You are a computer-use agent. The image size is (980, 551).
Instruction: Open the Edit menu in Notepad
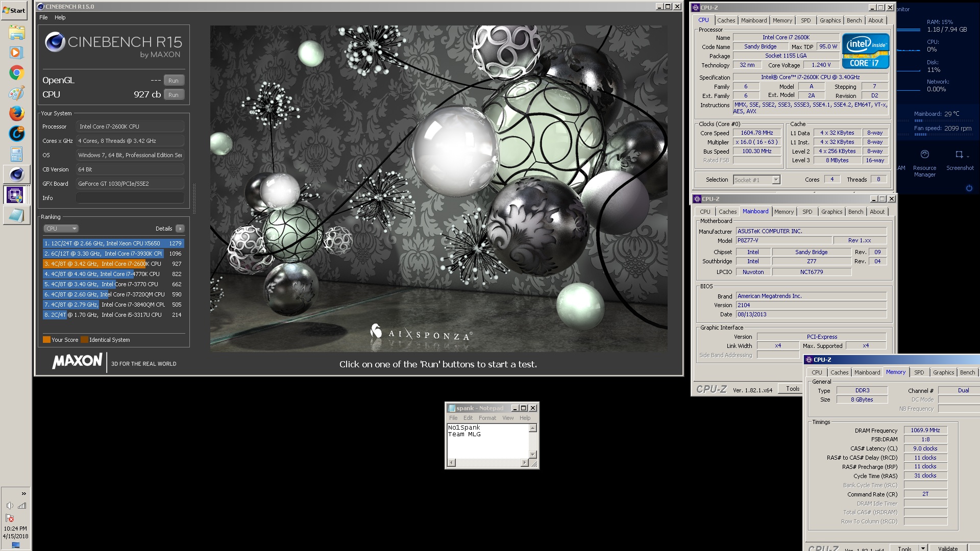tap(468, 418)
